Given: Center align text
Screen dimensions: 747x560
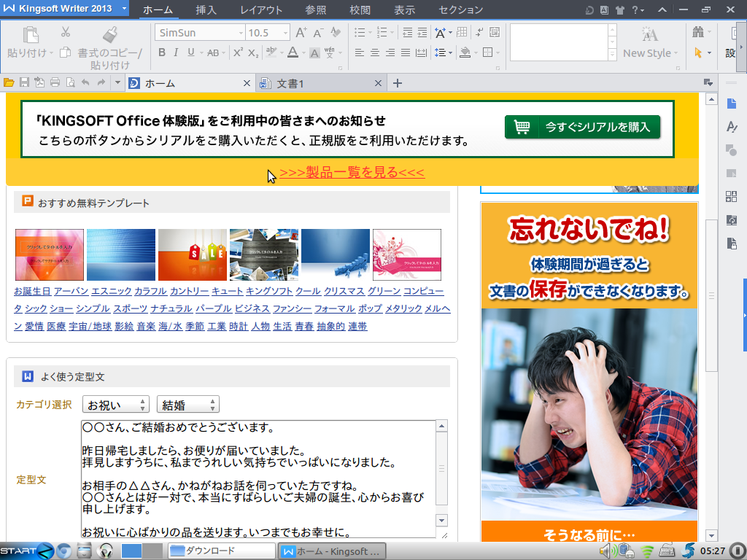Looking at the screenshot, I should [375, 52].
